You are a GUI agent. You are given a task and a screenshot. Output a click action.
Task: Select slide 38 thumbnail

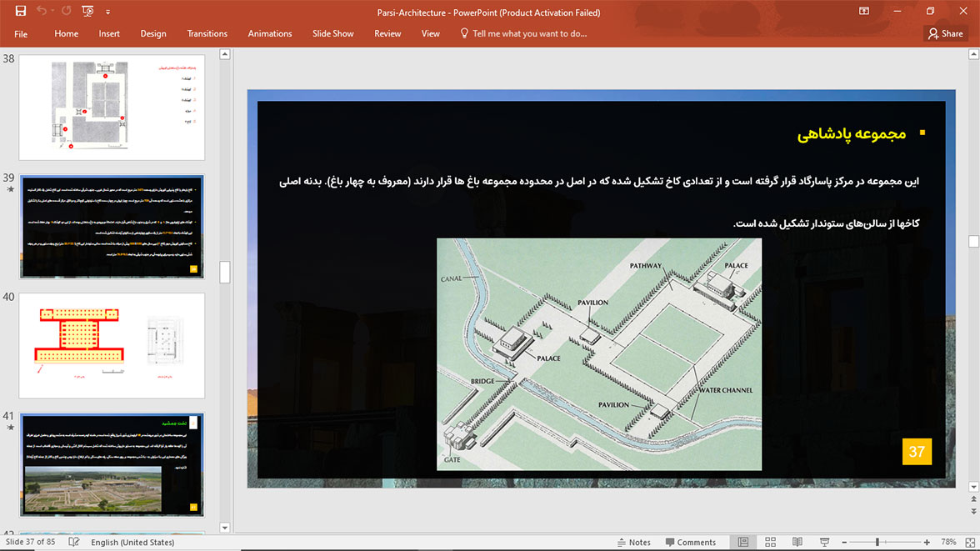coord(112,107)
